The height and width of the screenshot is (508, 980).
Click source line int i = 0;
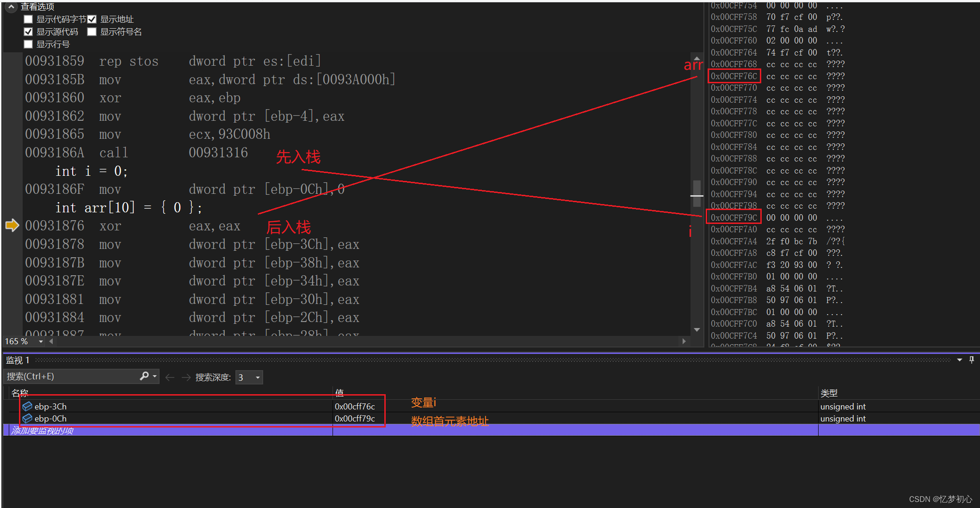click(92, 171)
